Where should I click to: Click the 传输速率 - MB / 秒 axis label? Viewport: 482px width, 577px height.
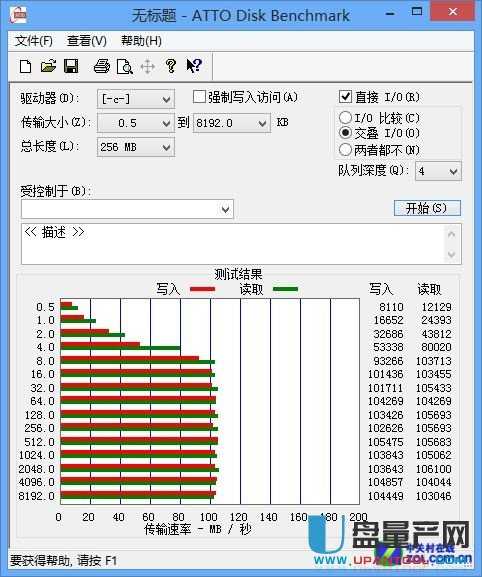click(198, 529)
